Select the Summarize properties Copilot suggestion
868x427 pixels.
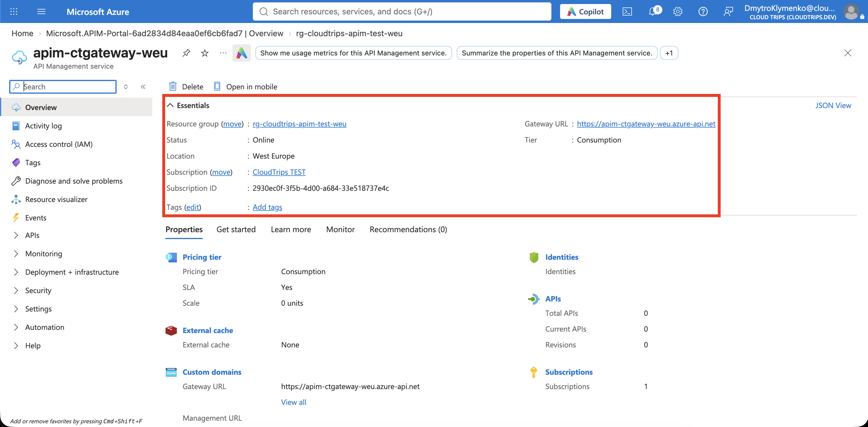557,53
